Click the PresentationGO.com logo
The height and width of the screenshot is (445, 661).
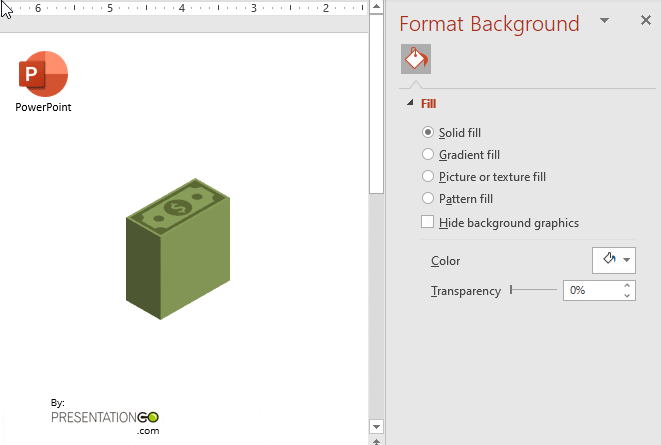[x=105, y=422]
